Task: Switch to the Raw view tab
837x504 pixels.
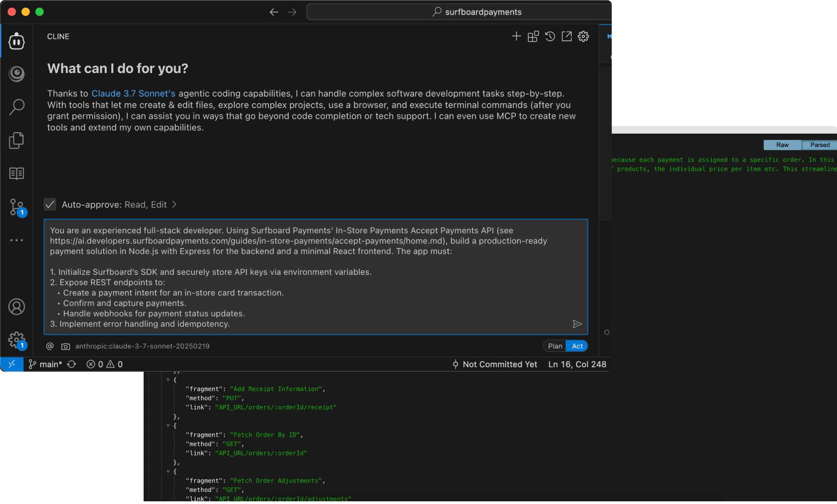Action: pos(782,145)
